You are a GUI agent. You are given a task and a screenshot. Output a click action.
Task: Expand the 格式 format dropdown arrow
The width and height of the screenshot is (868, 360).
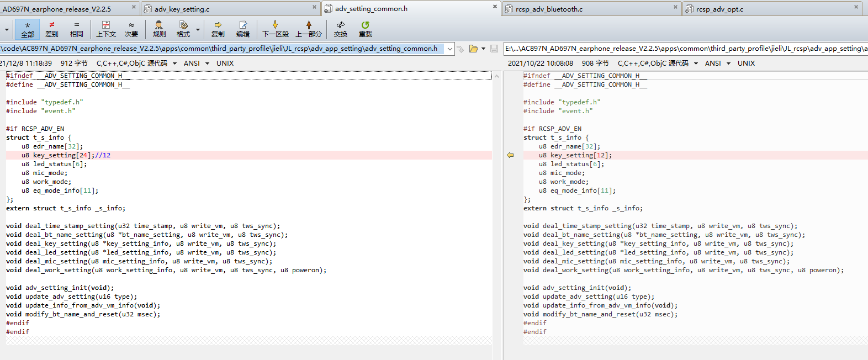[x=198, y=29]
